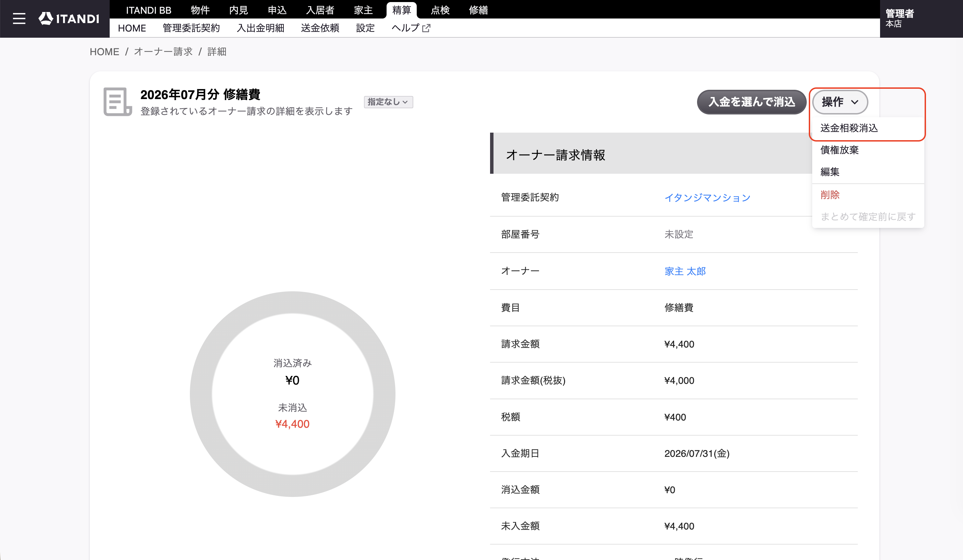Click the 入金期日 value 2026/07/31(金)
Viewport: 963px width, 560px height.
[x=697, y=453]
